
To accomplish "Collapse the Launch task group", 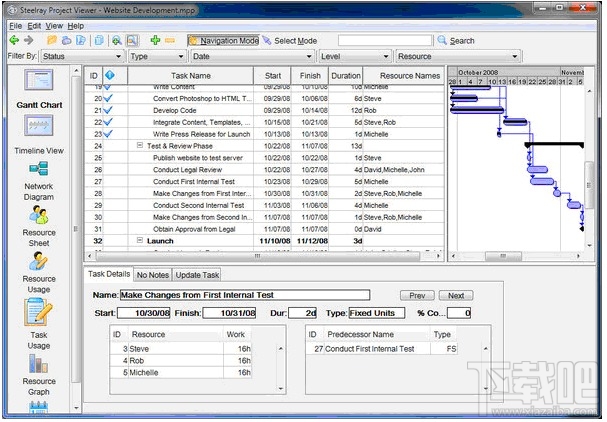I will [x=140, y=240].
